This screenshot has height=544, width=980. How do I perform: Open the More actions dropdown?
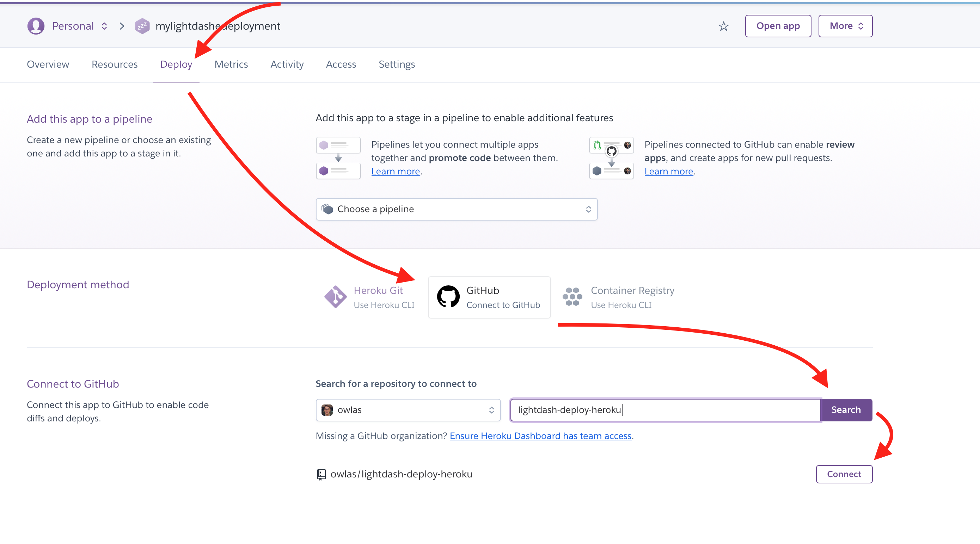click(x=845, y=26)
